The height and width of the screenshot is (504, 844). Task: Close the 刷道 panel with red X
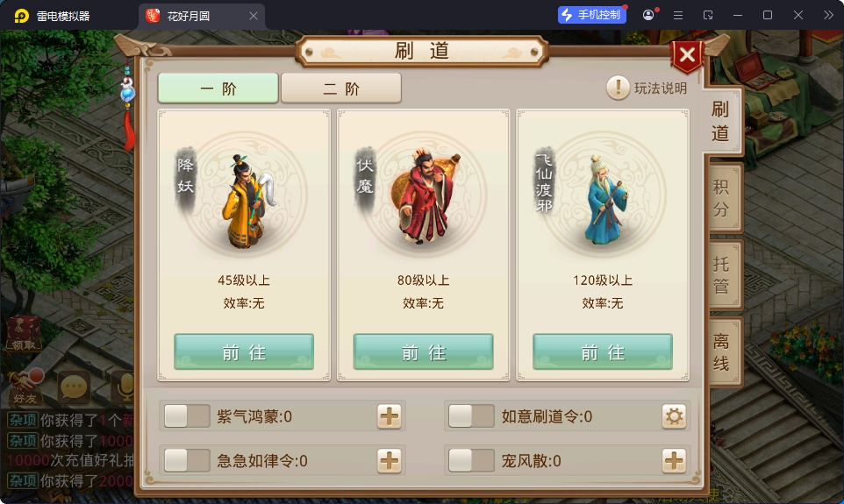687,55
